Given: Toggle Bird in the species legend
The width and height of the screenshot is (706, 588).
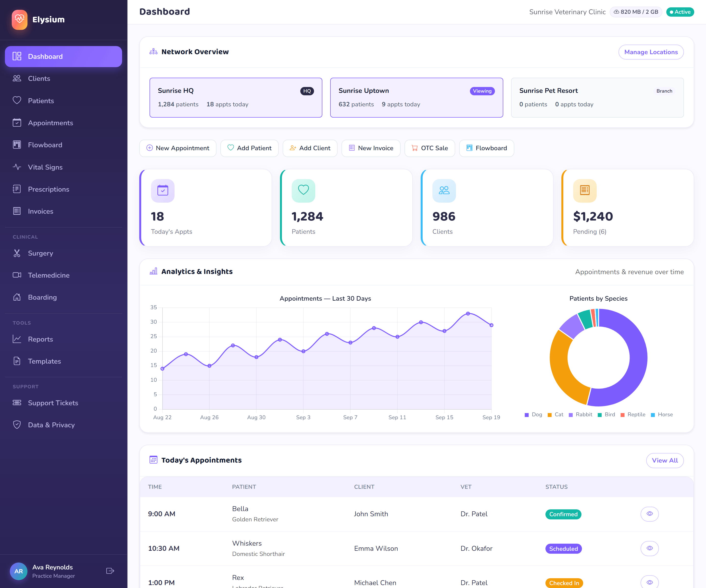Looking at the screenshot, I should [x=606, y=414].
